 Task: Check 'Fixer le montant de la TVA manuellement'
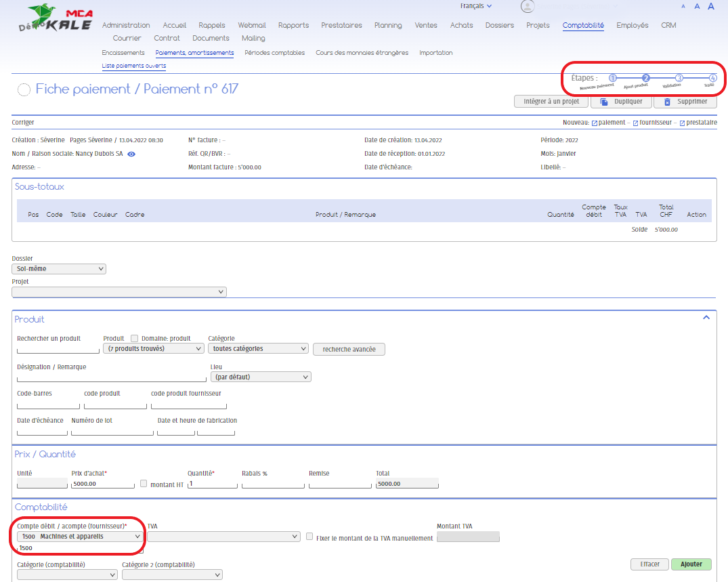309,537
